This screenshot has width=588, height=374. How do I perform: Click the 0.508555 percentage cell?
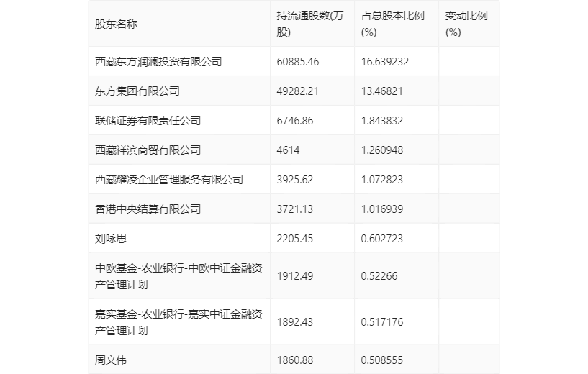(x=381, y=360)
